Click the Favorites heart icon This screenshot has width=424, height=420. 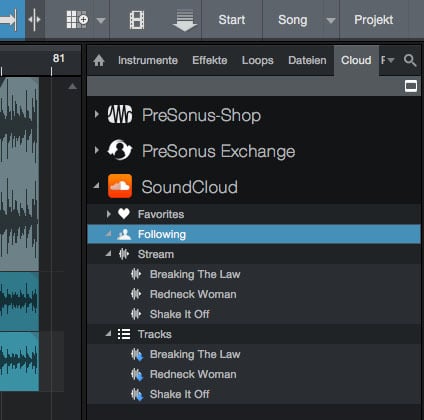tap(124, 214)
